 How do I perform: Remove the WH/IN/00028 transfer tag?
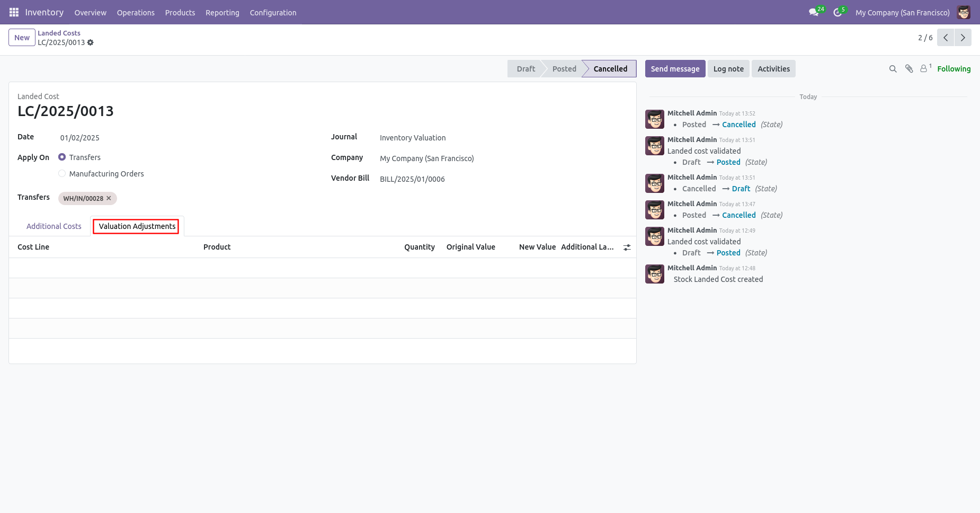coord(109,198)
